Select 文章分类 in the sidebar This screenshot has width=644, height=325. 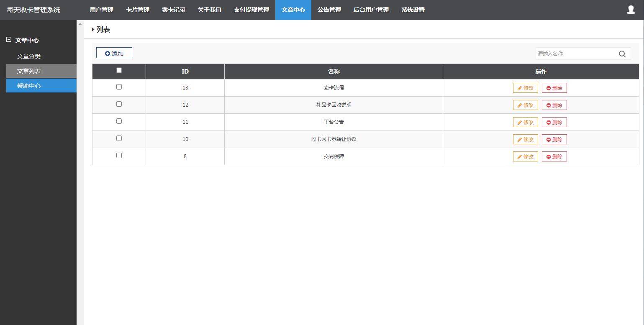(28, 56)
